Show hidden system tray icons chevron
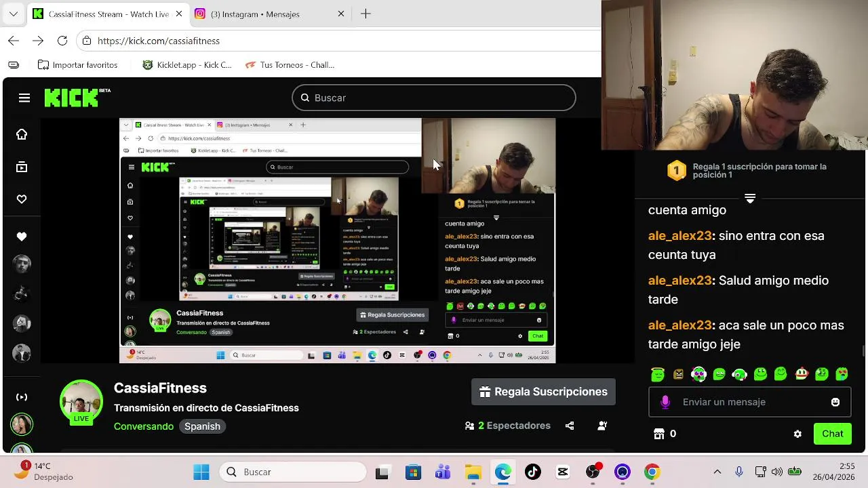Viewport: 868px width, 488px height. click(x=717, y=472)
